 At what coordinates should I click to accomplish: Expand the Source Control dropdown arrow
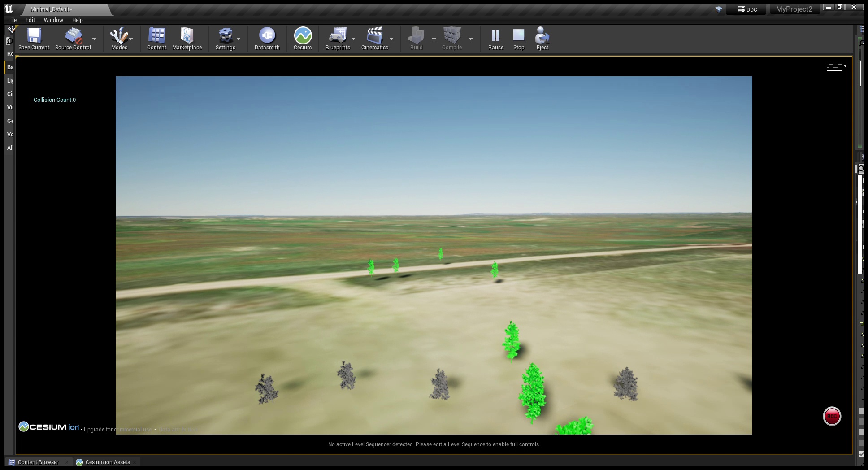(94, 39)
